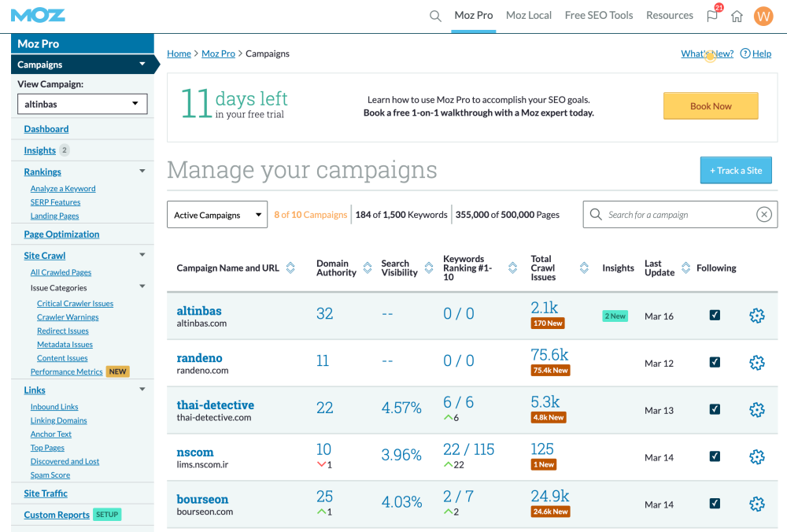The height and width of the screenshot is (532, 787).
Task: Open Inbound Links sidebar link
Action: [x=54, y=407]
